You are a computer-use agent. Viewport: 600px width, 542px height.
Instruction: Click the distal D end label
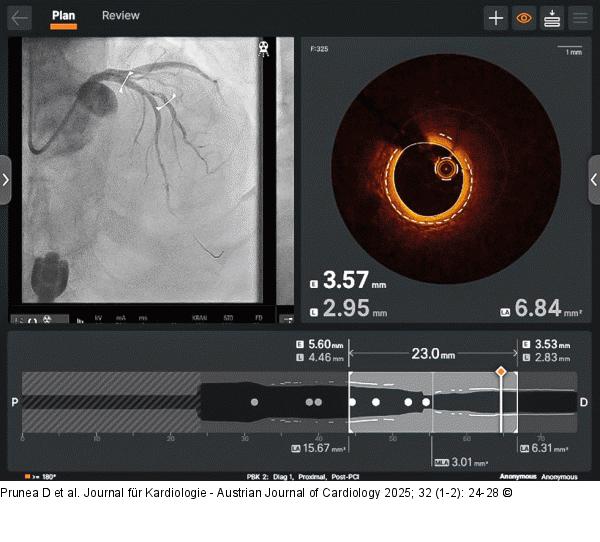(584, 402)
